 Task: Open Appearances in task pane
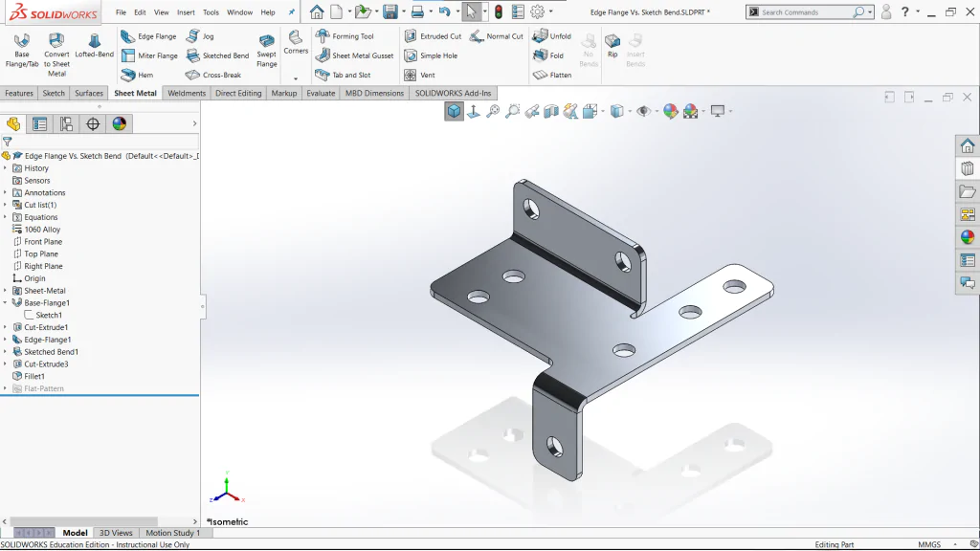click(968, 237)
